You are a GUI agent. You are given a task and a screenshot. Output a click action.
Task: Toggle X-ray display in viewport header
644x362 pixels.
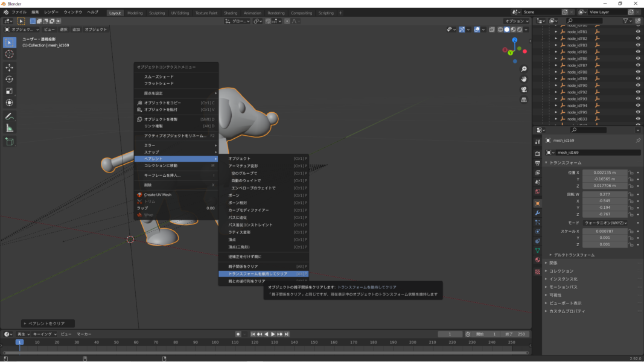coord(492,30)
